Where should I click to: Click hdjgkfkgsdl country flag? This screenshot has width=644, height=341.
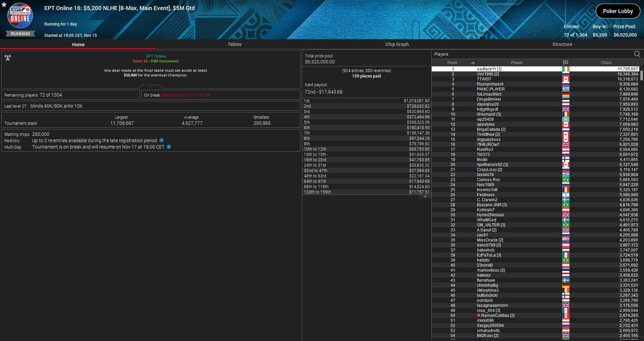(x=566, y=109)
